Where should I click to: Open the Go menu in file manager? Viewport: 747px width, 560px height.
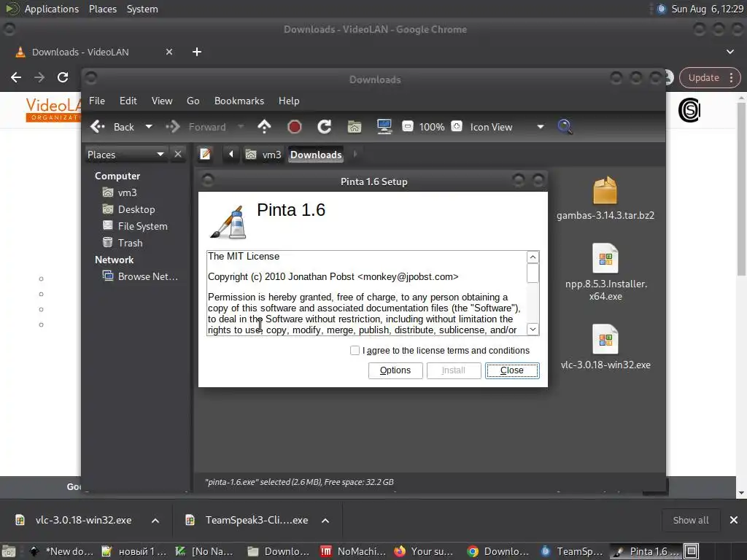pos(193,101)
